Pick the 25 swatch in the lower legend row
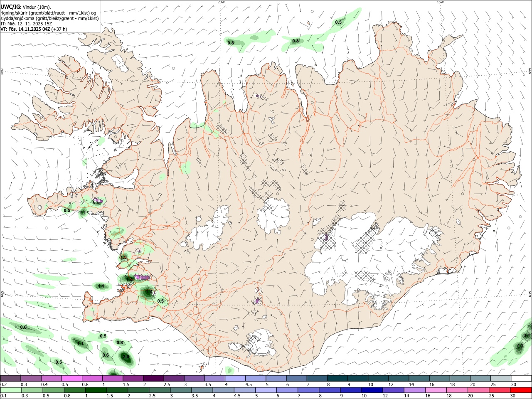 click(500, 390)
